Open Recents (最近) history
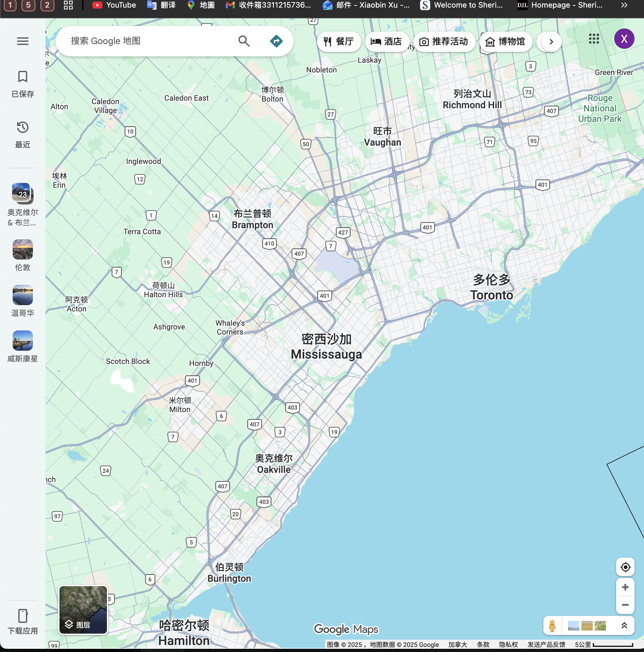Viewport: 644px width, 652px height. 22,134
